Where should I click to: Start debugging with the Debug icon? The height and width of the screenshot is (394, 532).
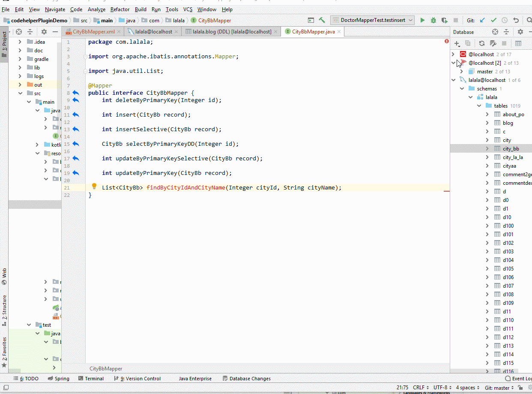click(433, 20)
